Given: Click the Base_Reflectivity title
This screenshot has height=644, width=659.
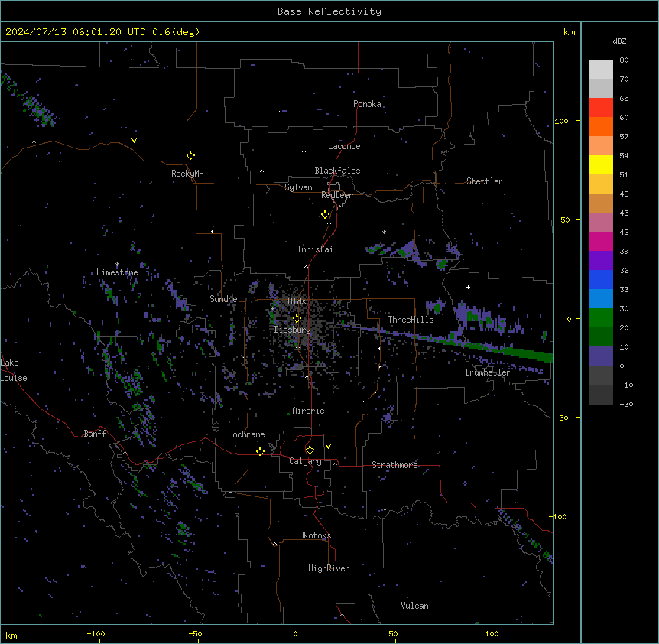Looking at the screenshot, I should (x=329, y=11).
